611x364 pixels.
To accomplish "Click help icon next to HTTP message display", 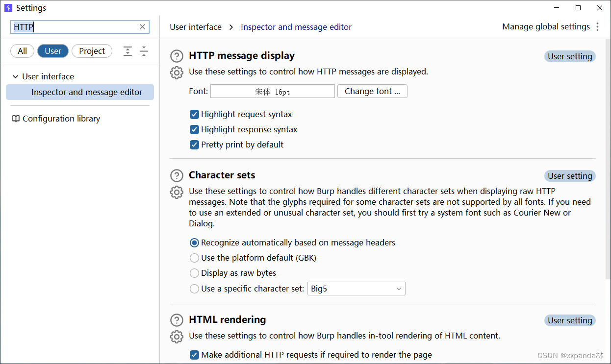I will coord(177,56).
